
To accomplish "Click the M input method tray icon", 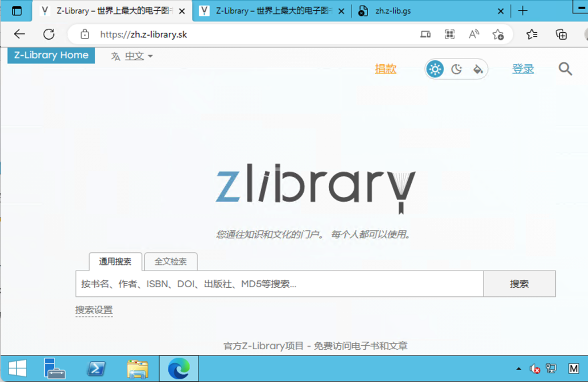I will (x=574, y=368).
